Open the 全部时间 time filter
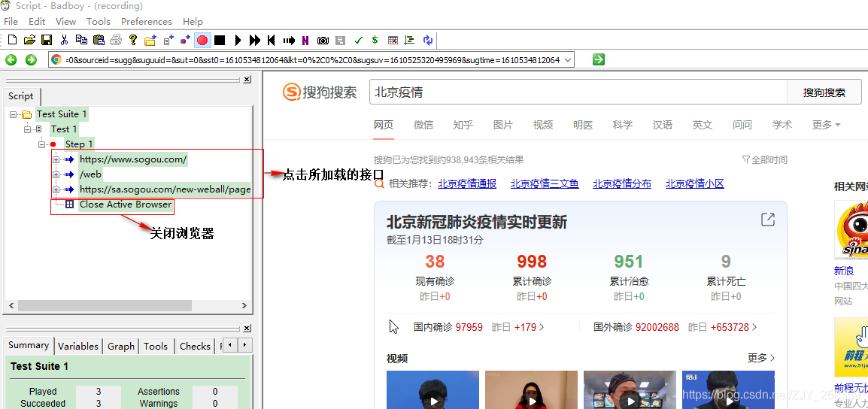Screen dimensions: 868x409 click(x=764, y=160)
